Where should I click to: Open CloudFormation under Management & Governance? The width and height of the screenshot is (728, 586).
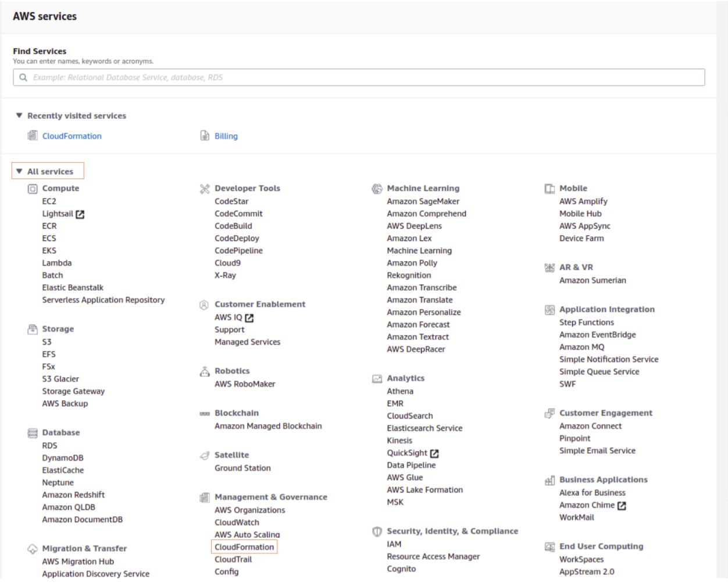244,547
